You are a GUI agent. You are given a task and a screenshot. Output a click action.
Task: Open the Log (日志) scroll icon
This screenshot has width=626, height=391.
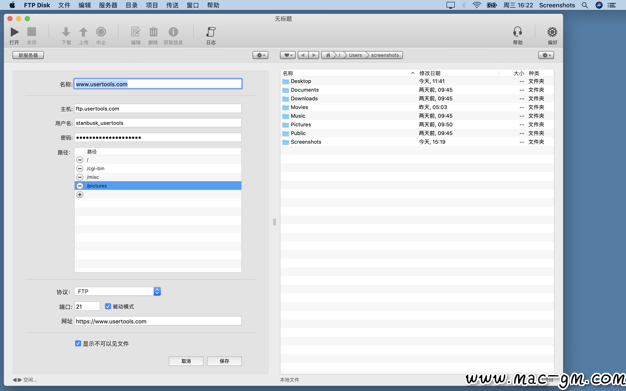tap(211, 32)
